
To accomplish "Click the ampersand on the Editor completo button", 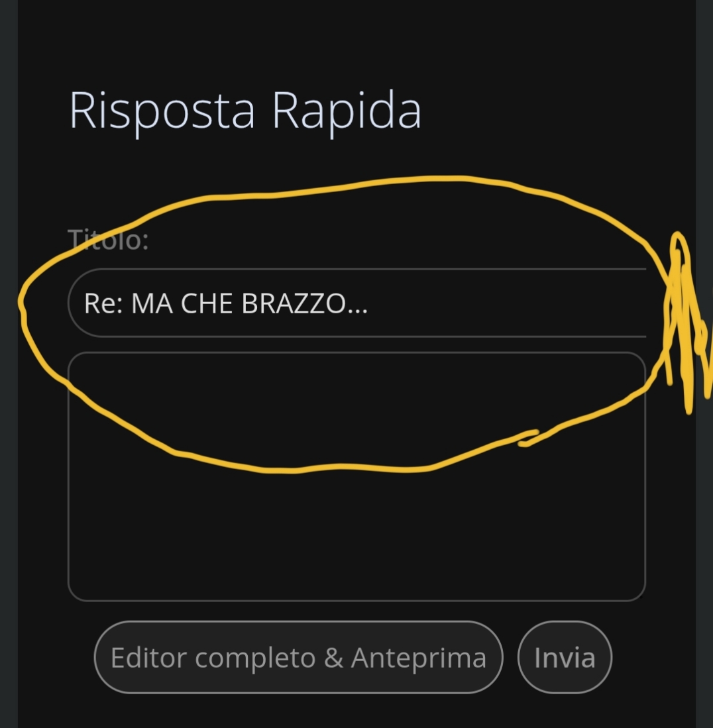I will pyautogui.click(x=333, y=658).
